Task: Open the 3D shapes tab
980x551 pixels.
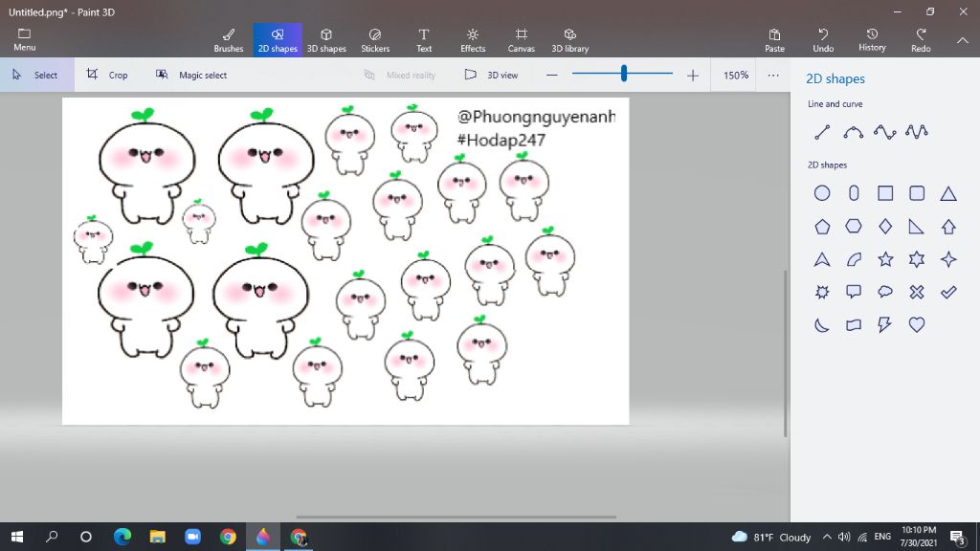Action: (x=326, y=40)
